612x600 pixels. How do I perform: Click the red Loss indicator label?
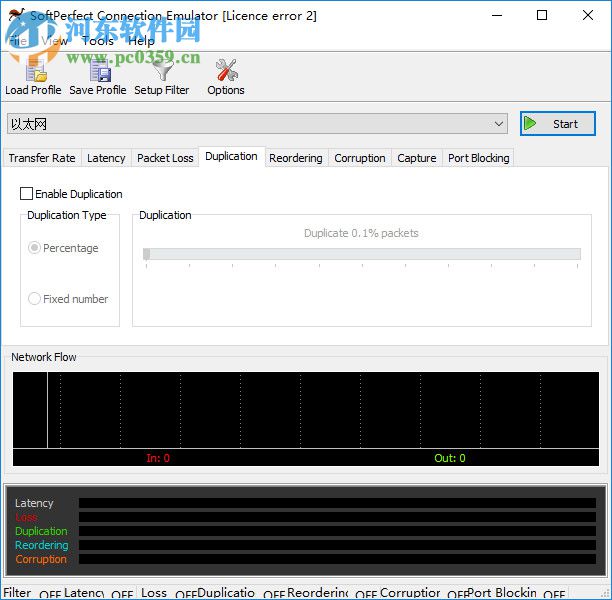(x=26, y=517)
